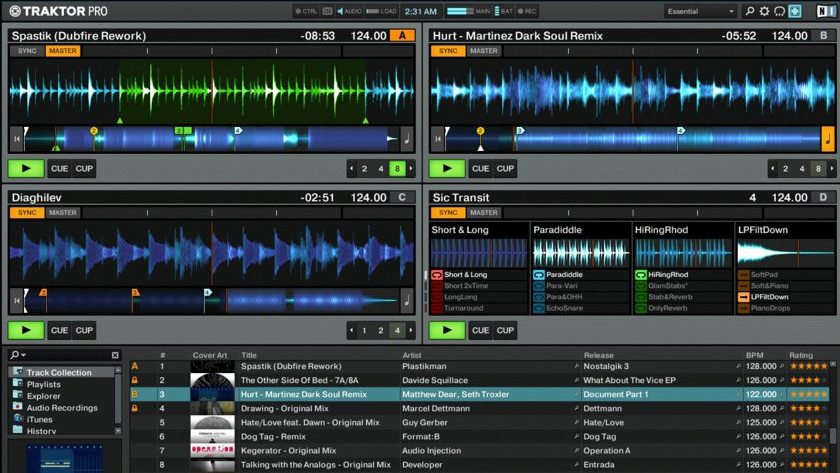Decrease loop size arrow on deck A

point(351,169)
